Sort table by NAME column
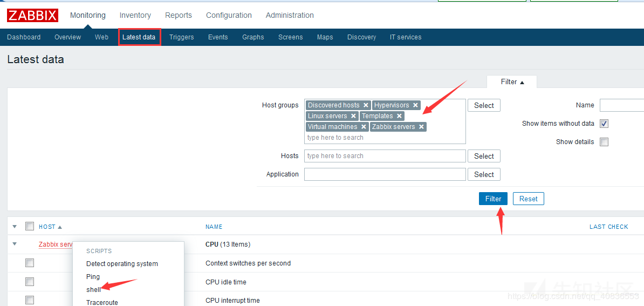The width and height of the screenshot is (644, 306). pos(214,227)
